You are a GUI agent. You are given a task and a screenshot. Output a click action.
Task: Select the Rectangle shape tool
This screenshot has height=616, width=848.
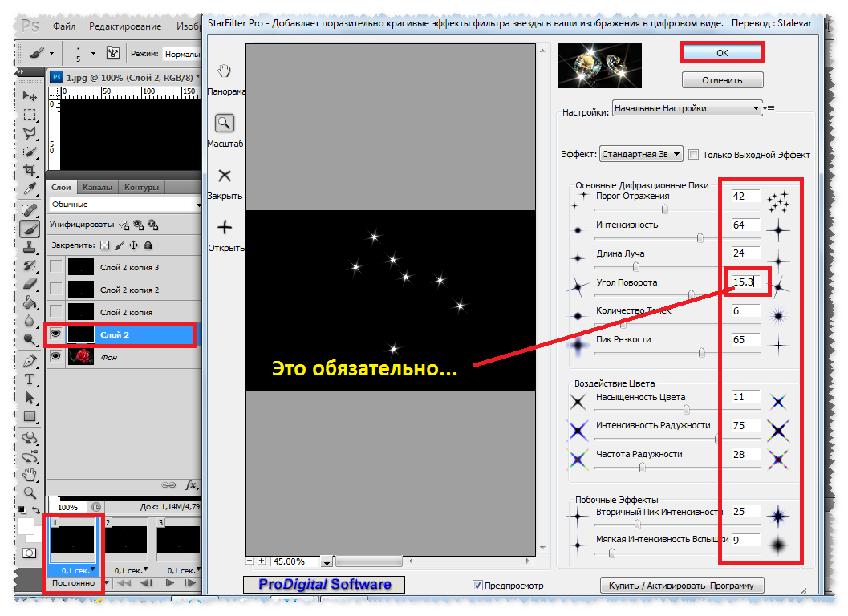[30, 416]
